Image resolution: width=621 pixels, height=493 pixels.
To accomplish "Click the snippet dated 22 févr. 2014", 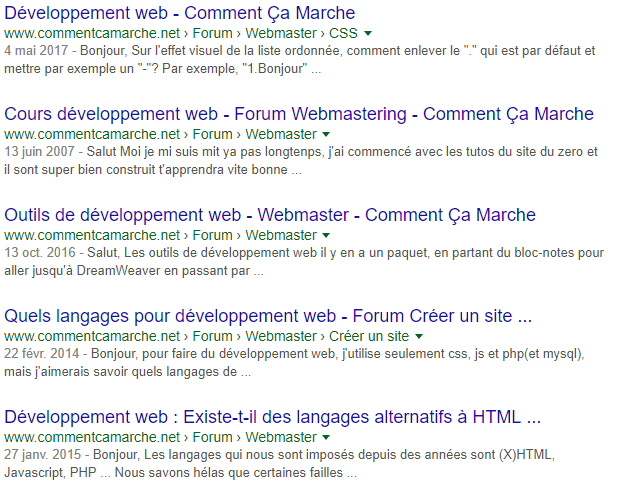I will [x=300, y=362].
